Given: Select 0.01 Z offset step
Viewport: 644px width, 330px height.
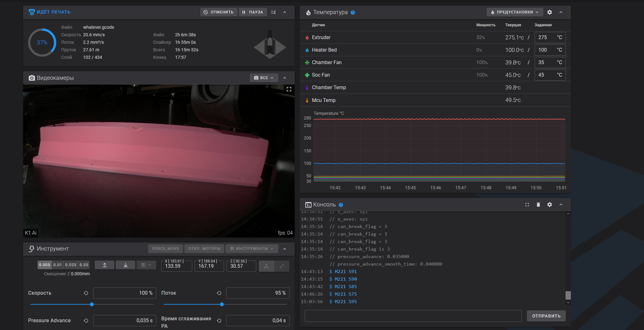Looking at the screenshot, I should 57,265.
